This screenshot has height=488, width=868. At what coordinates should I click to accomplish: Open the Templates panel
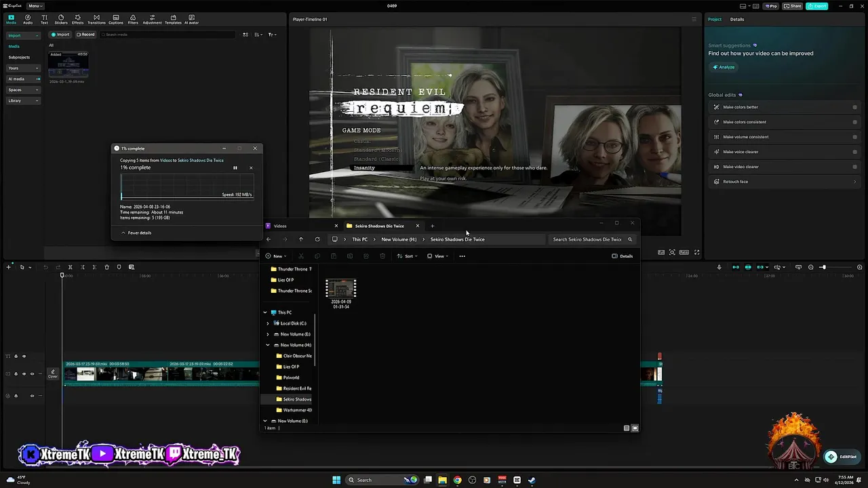tap(173, 19)
